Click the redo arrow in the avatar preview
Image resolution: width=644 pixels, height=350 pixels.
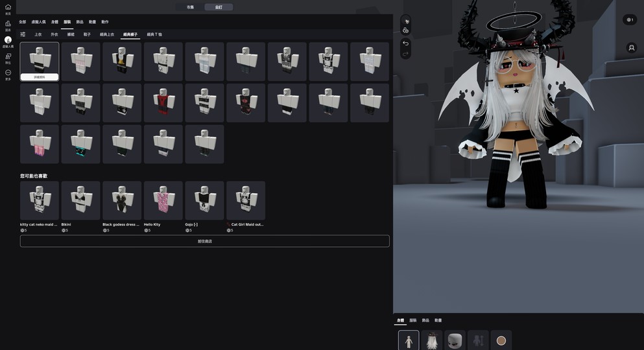coord(405,54)
